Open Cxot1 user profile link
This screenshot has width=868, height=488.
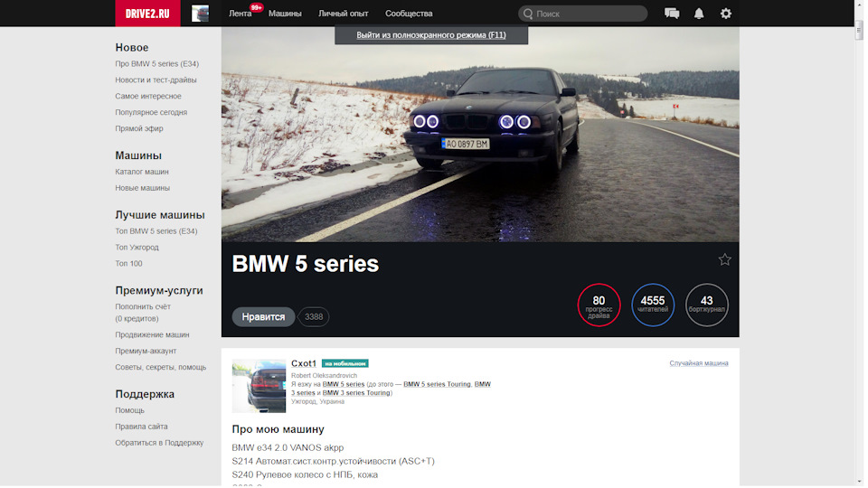(304, 363)
